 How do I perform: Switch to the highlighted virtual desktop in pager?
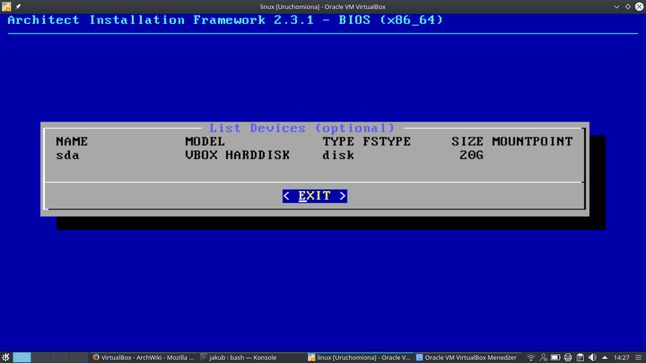[x=22, y=357]
